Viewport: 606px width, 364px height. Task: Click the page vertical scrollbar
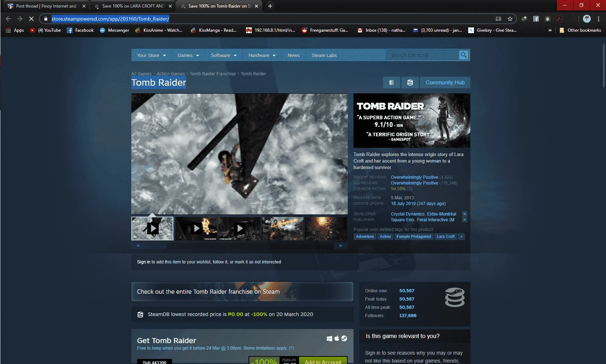pos(603,65)
